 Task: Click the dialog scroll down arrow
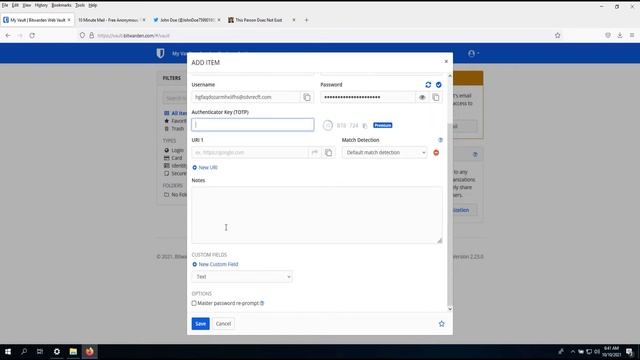pos(450,309)
